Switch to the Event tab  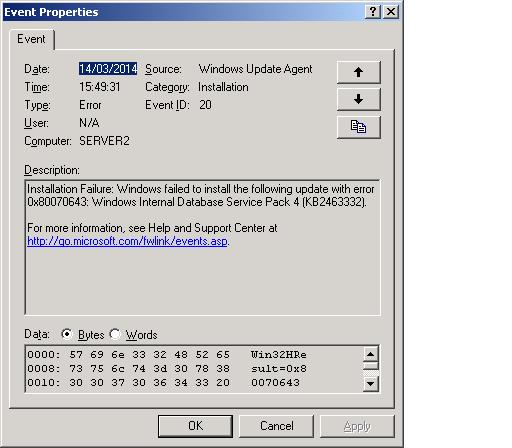click(x=31, y=39)
